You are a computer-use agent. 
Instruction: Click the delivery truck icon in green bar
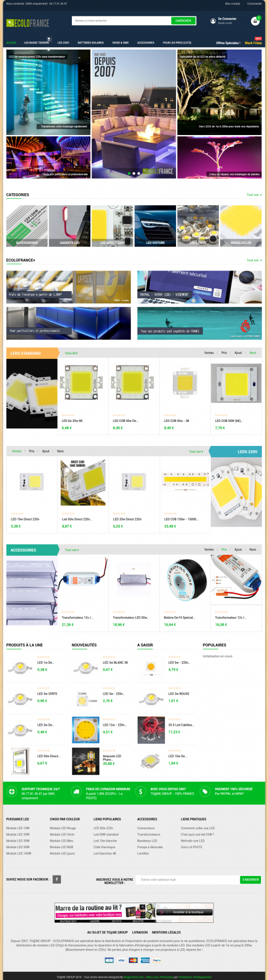(76, 792)
